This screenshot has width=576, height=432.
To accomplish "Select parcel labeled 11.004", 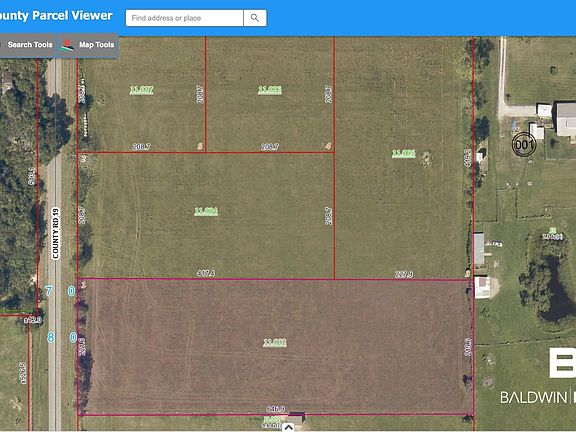I will [206, 211].
